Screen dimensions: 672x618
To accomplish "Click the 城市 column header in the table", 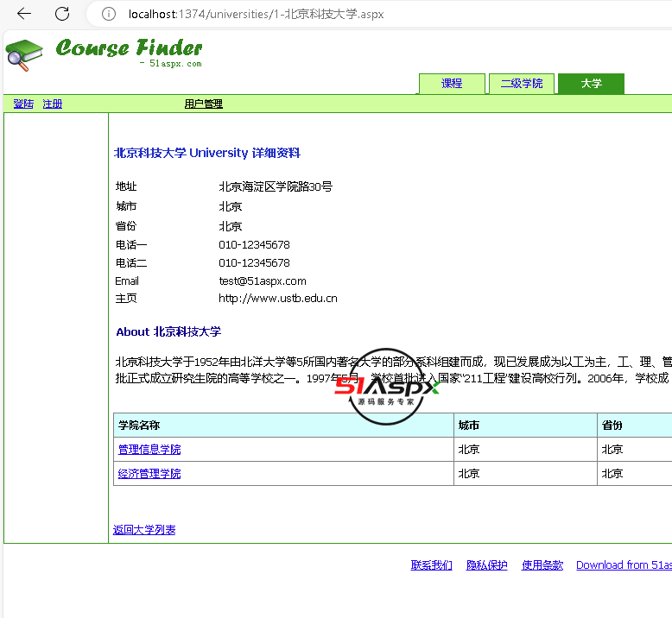I will click(525, 425).
